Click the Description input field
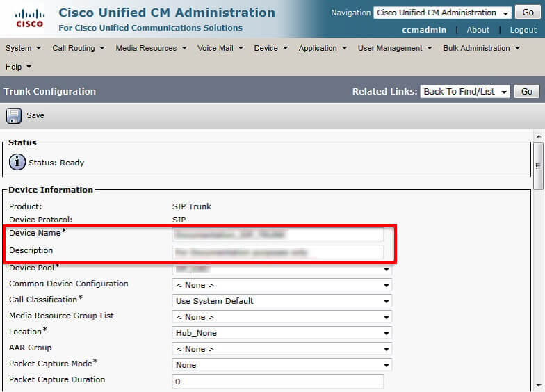 pos(278,252)
